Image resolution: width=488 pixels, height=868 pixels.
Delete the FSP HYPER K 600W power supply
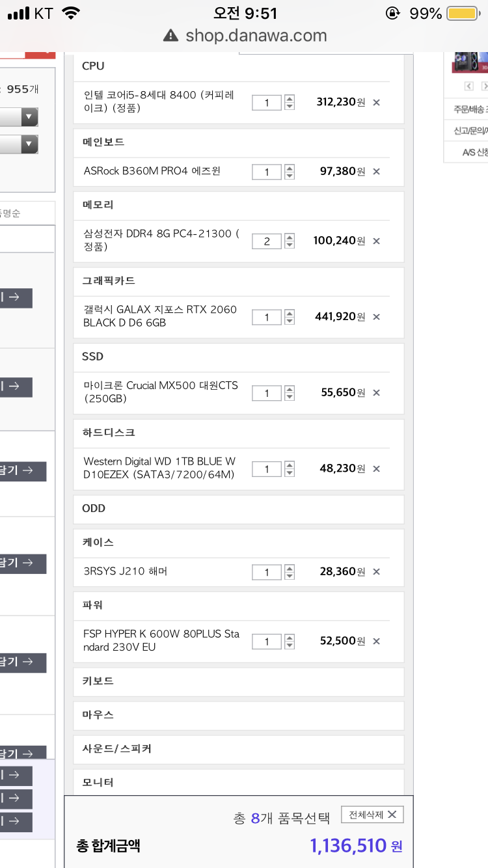pyautogui.click(x=376, y=641)
